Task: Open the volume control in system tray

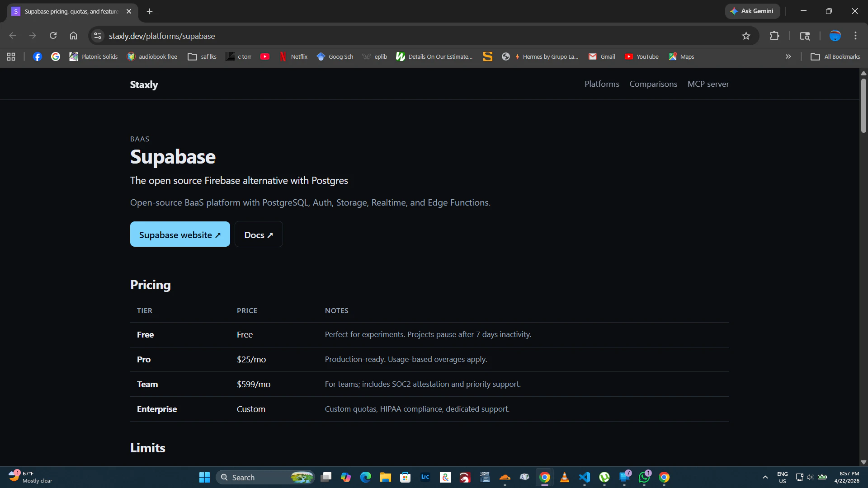Action: 810,477
